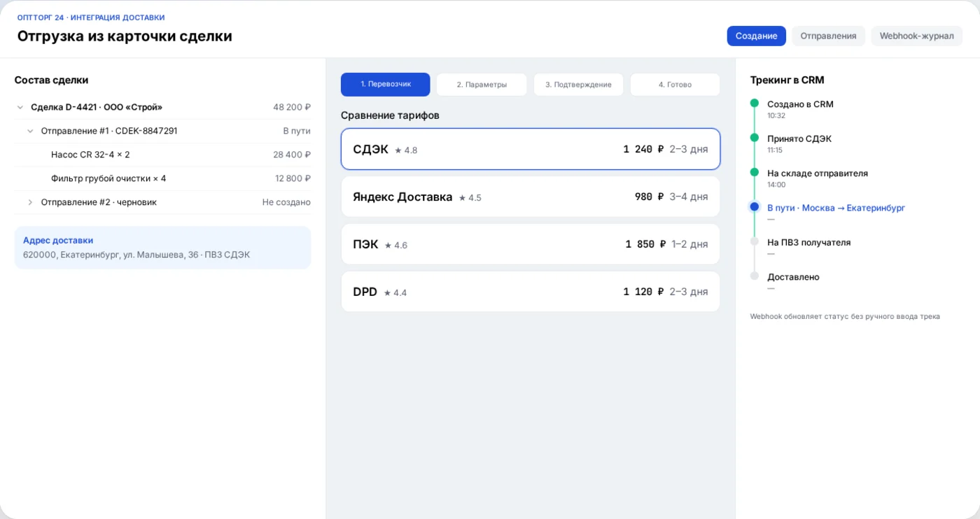Go to step 4. Готово
This screenshot has width=980, height=519.
[x=675, y=85]
